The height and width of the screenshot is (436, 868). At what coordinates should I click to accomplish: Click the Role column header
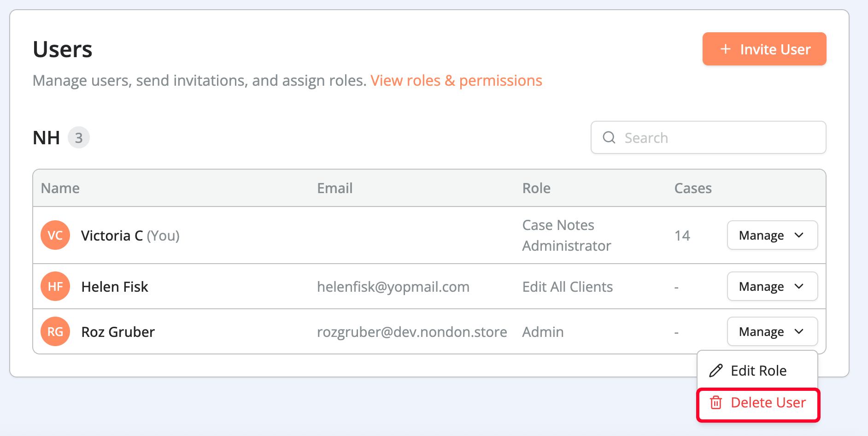(x=536, y=188)
